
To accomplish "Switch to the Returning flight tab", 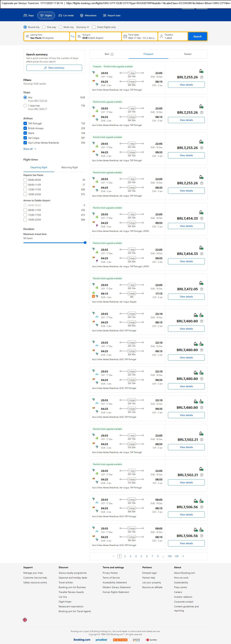I will tap(69, 168).
